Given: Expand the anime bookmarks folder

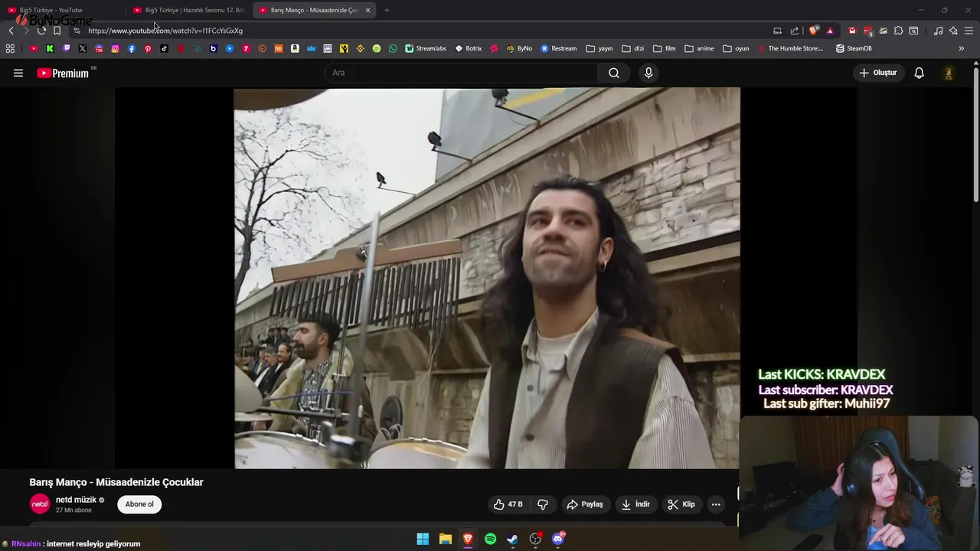Looking at the screenshot, I should coord(699,48).
